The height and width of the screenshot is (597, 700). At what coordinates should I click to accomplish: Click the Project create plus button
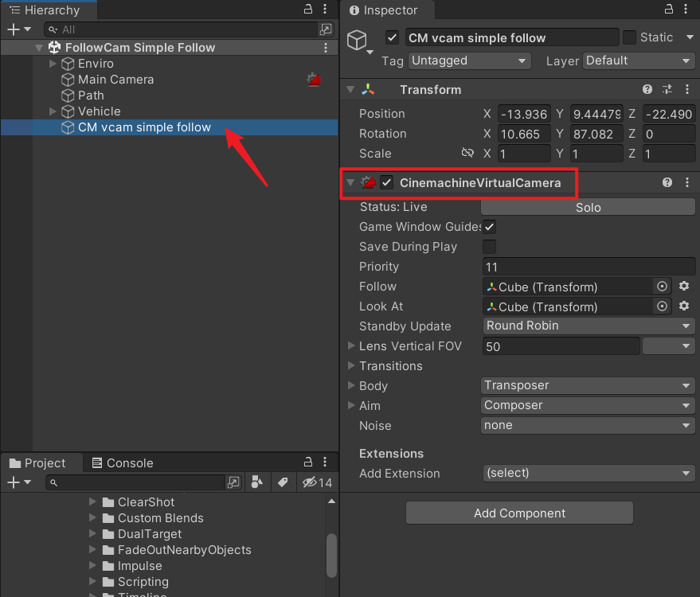pos(14,482)
